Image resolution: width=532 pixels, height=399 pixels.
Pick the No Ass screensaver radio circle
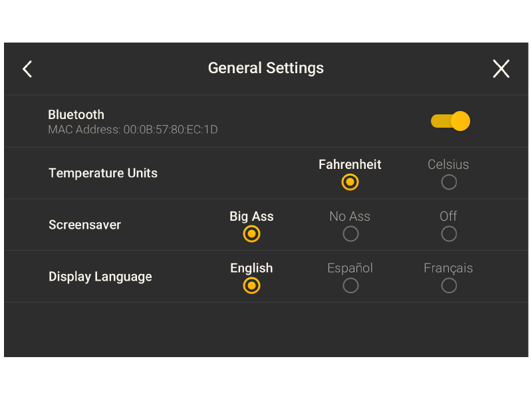(x=350, y=234)
